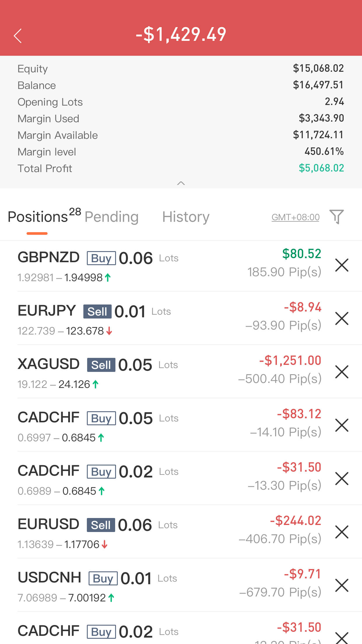Close the EURUSD Sell 0.06 position
Viewport: 362px width, 644px height.
click(x=342, y=532)
